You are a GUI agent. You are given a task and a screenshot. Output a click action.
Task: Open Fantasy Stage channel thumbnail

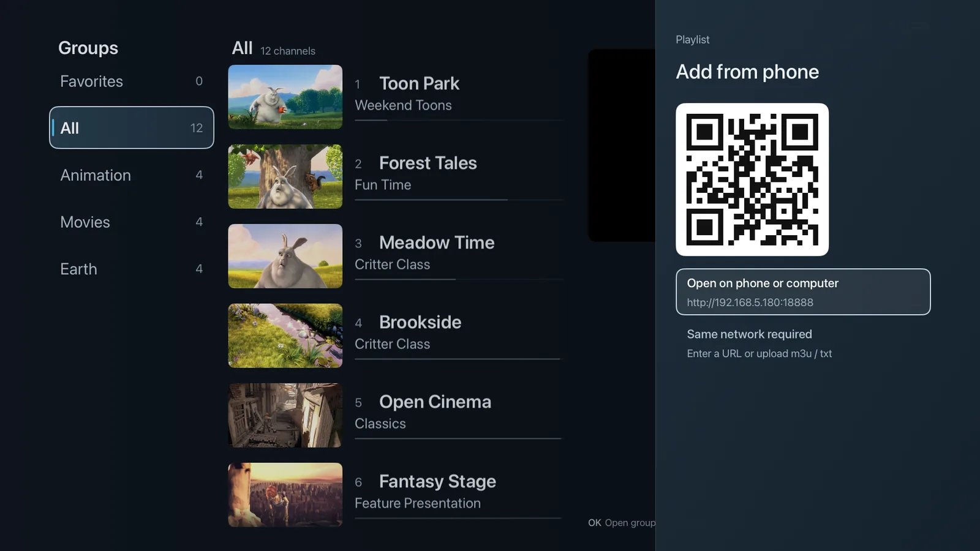[x=285, y=495]
